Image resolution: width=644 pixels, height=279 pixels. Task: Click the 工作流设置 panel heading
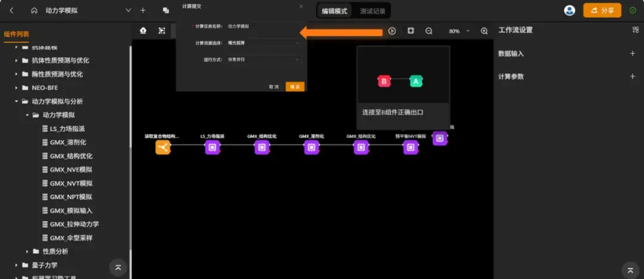tap(515, 30)
